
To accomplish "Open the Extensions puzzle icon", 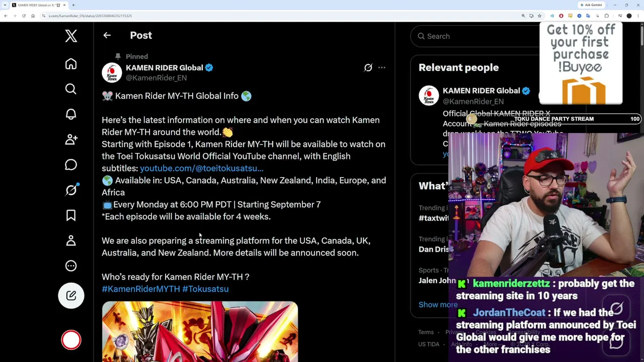I will (x=606, y=16).
